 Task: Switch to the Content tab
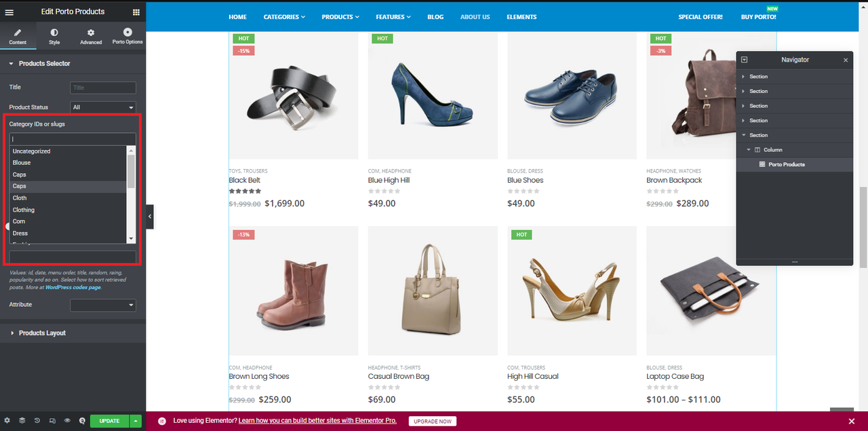pyautogui.click(x=18, y=37)
